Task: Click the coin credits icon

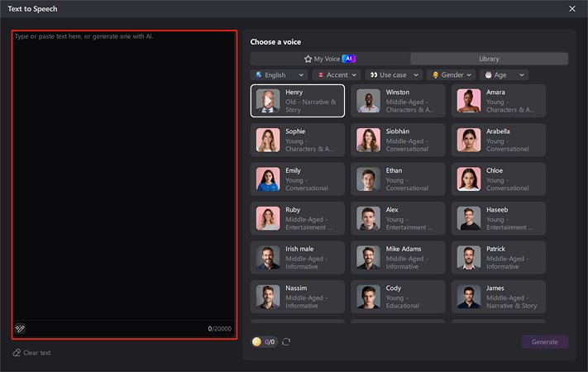Action: coord(257,341)
